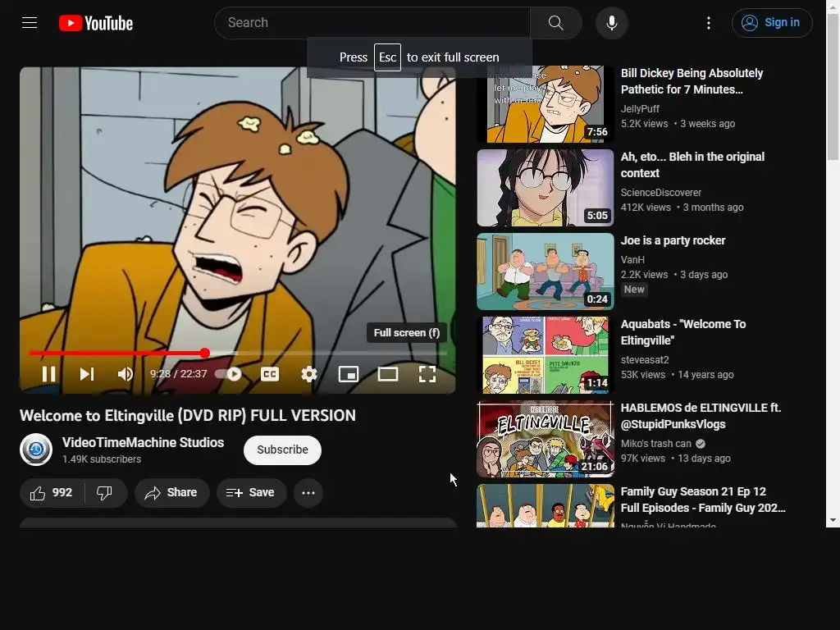Image resolution: width=840 pixels, height=630 pixels.
Task: Turn on closed captions
Action: pos(270,374)
